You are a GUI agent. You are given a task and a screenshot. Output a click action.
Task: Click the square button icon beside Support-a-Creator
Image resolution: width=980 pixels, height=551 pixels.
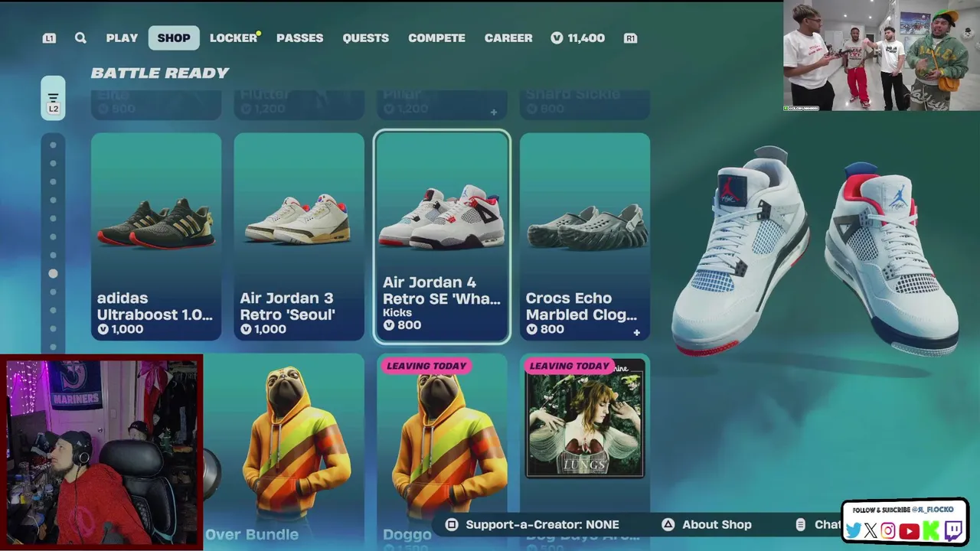tap(452, 524)
